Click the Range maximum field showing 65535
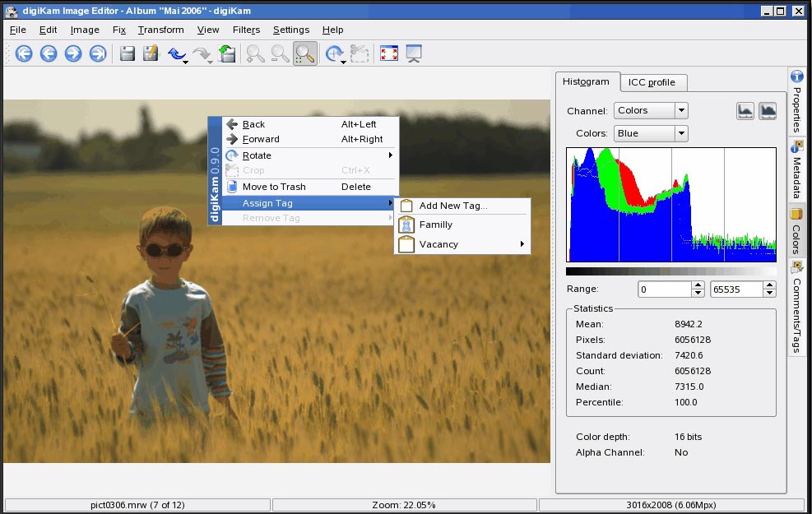Screen dimensions: 812x514 coord(736,289)
